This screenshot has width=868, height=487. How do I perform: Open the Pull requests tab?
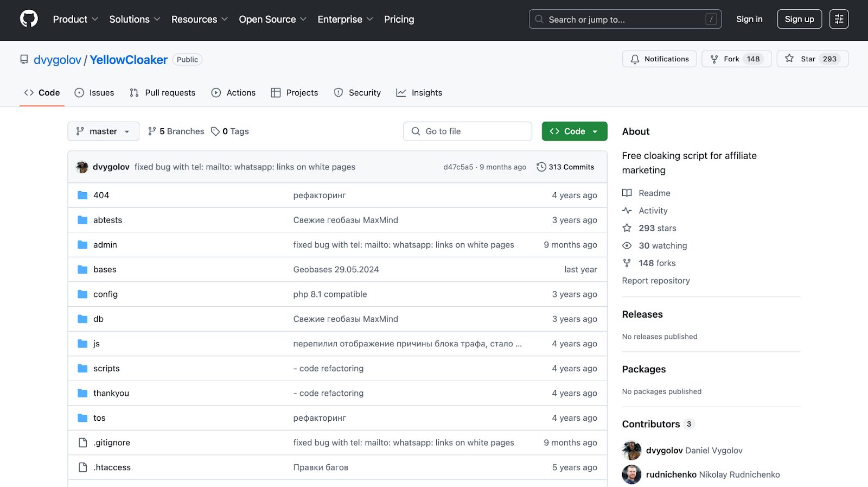click(x=162, y=93)
